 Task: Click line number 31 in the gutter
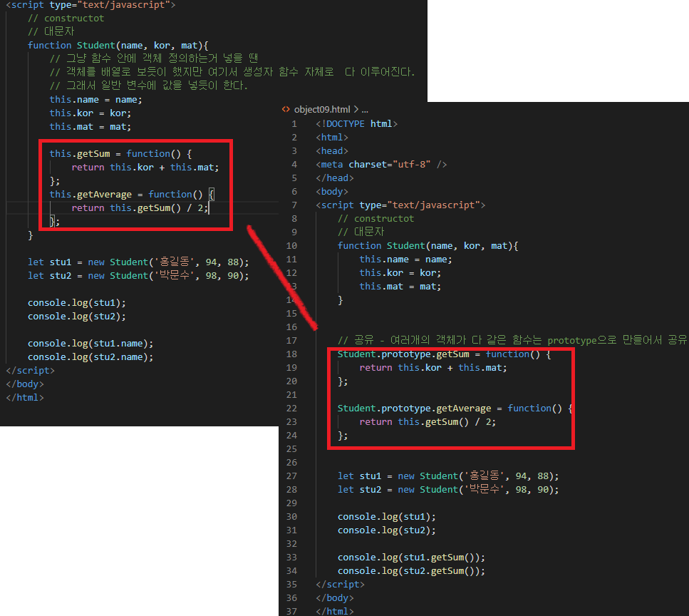(291, 530)
